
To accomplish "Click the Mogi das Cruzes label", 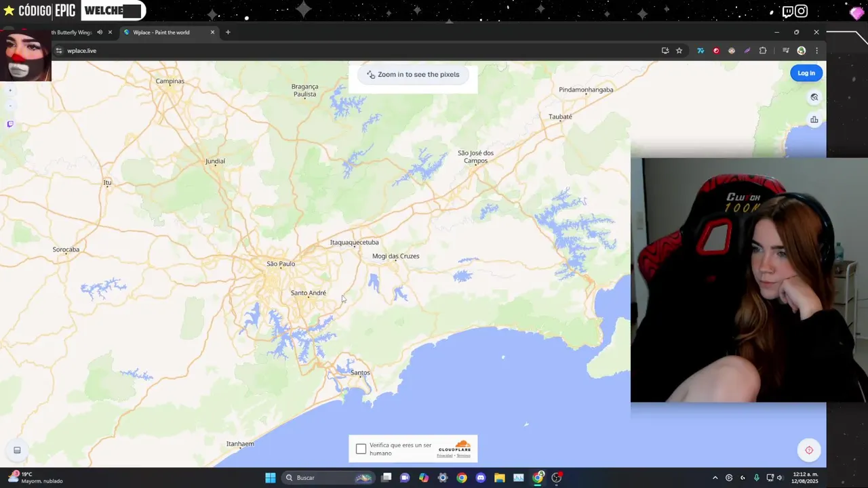I will point(396,256).
